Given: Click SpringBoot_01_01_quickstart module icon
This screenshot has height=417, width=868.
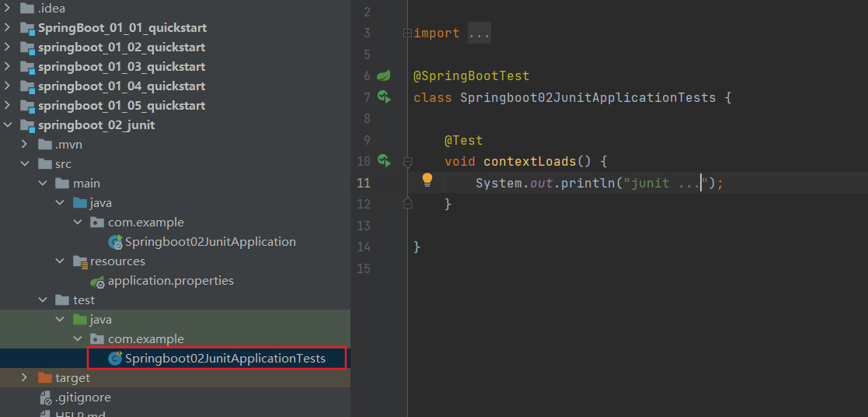Looking at the screenshot, I should coord(27,28).
